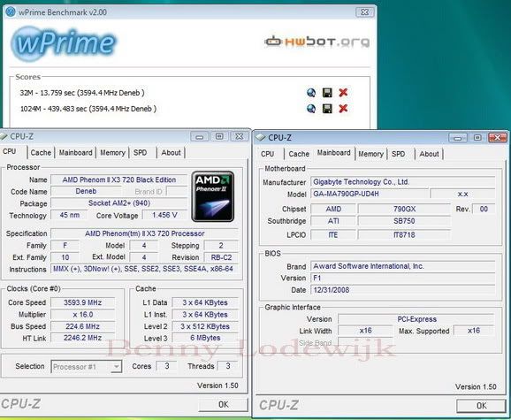Click OK in the right CPU-Z window

pos(481,405)
